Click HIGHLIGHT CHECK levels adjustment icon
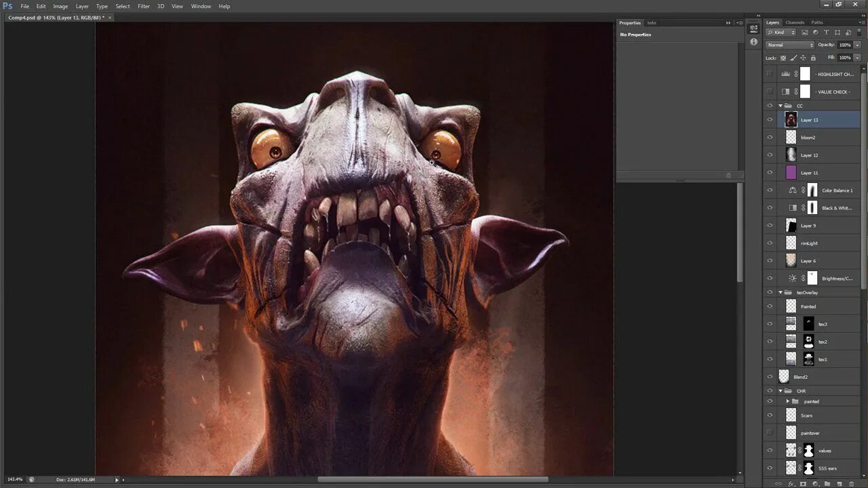Viewport: 868px width, 488px height. [x=786, y=74]
